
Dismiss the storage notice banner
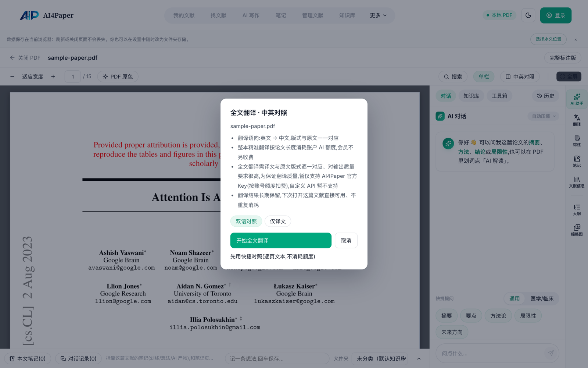[x=576, y=39]
